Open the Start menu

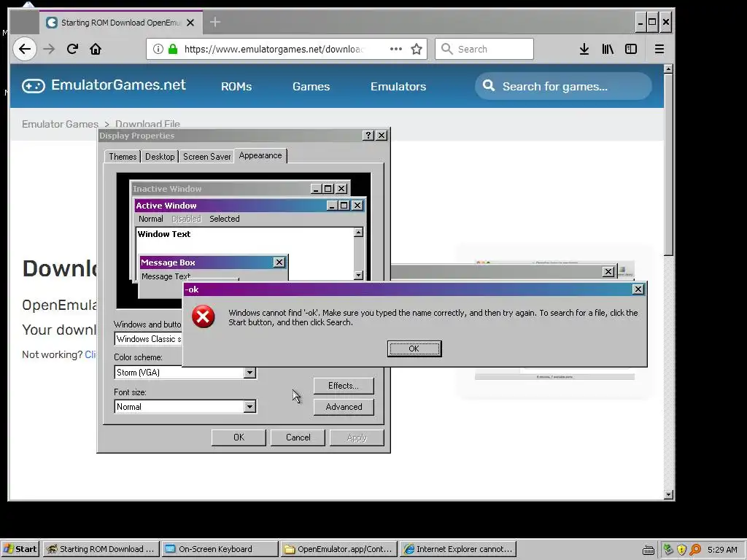[20, 549]
